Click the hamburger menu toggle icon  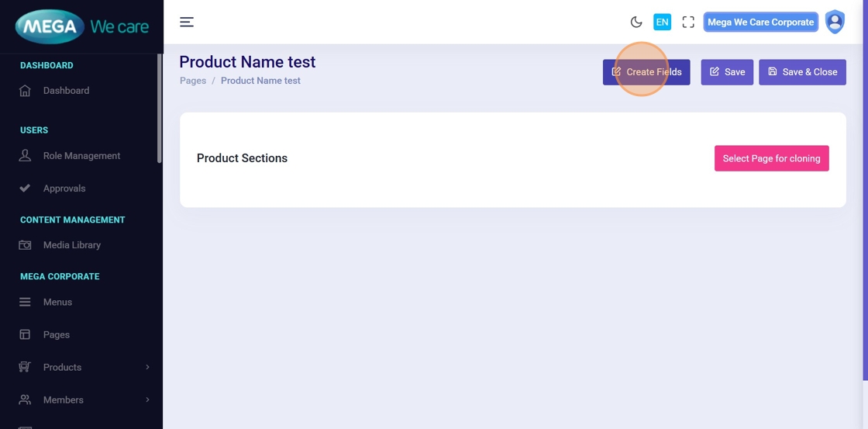[187, 22]
